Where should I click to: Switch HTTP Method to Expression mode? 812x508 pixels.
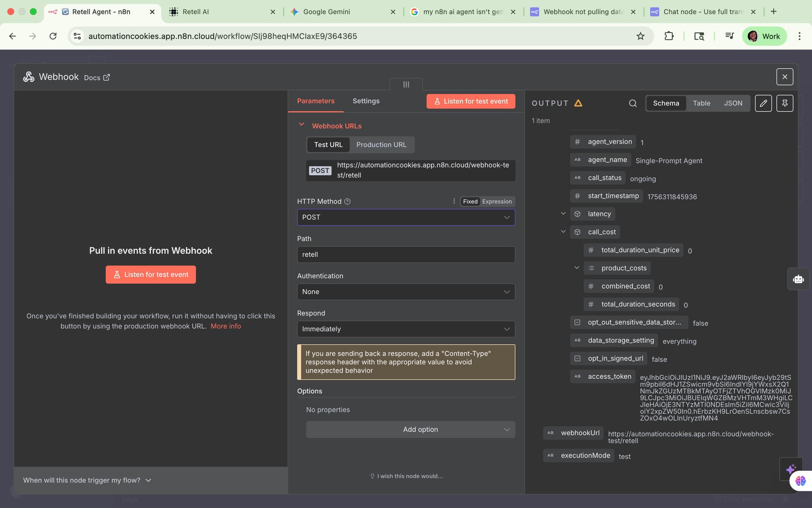497,202
